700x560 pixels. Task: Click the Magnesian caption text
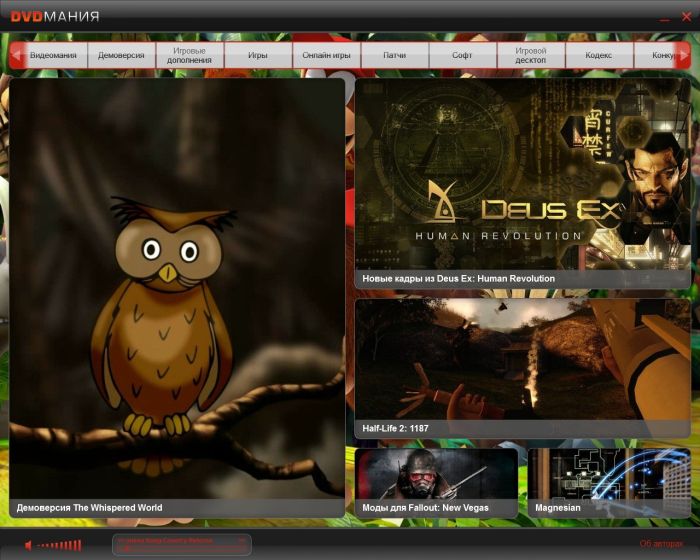coord(558,508)
